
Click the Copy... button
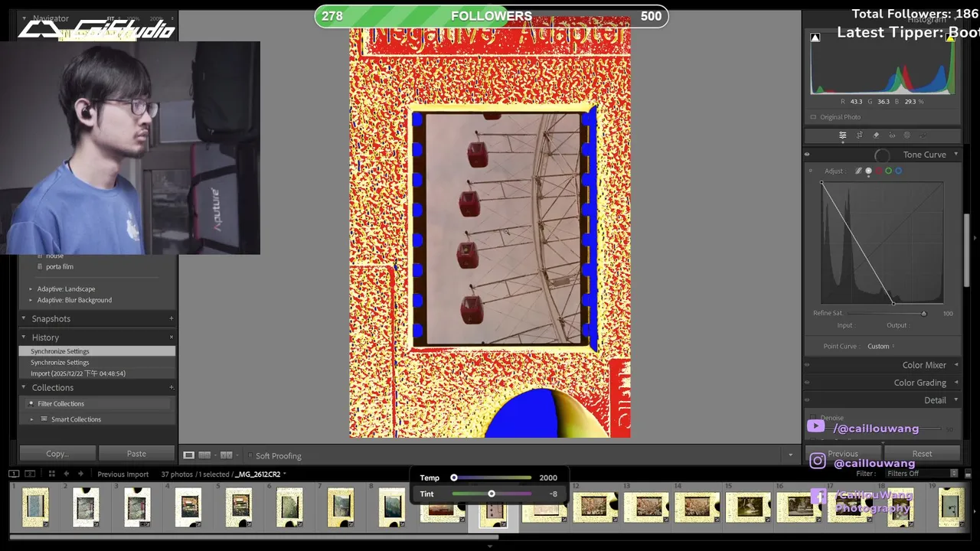57,454
